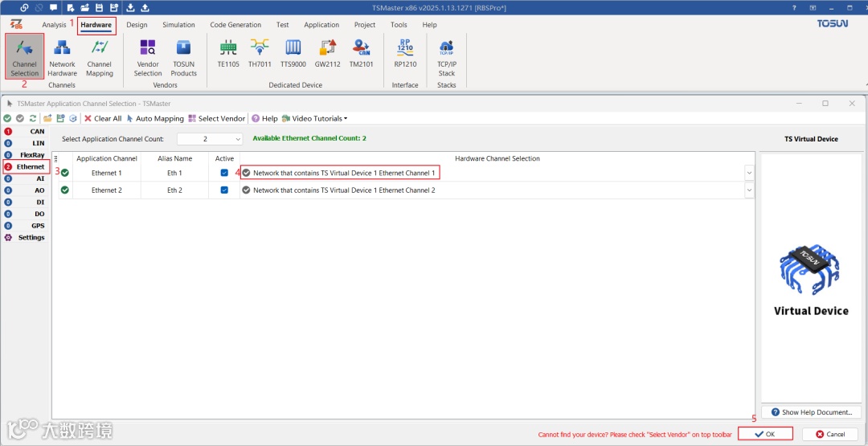The image size is (868, 446).
Task: Open the TOSUN Products panel
Action: 183,57
